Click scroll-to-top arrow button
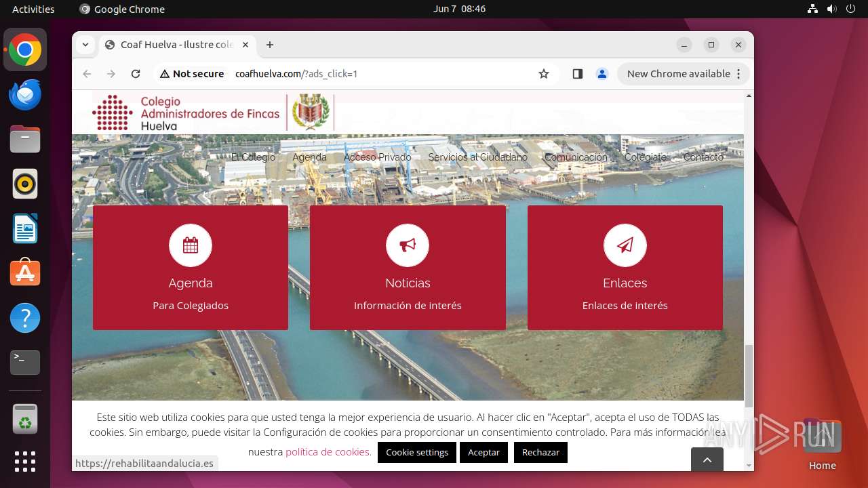868x488 pixels. (x=707, y=460)
